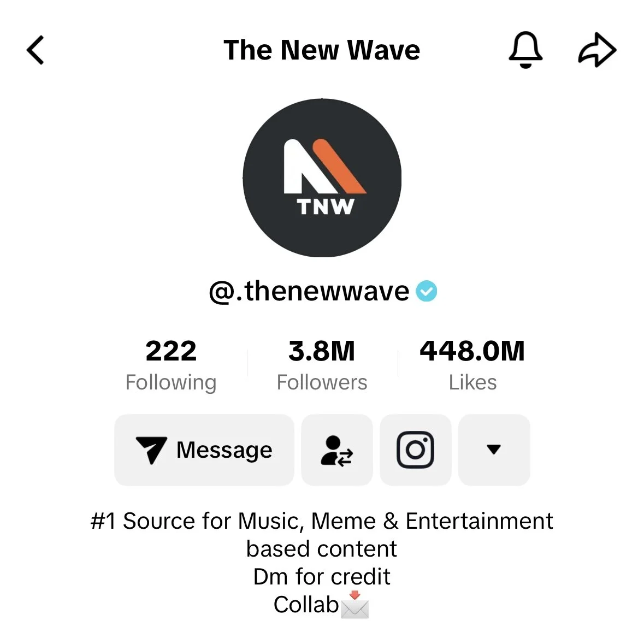Tap the @.thenewwave username
Screen dimensions: 644x644
tap(309, 291)
